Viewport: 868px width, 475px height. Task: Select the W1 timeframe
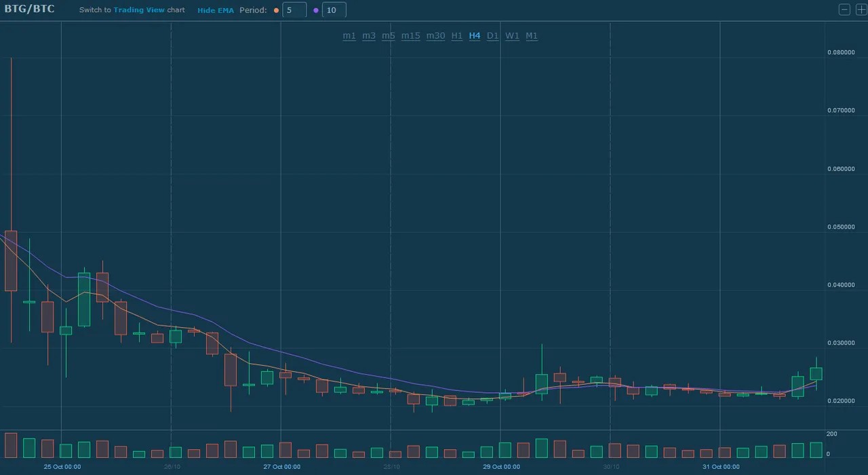tap(513, 36)
